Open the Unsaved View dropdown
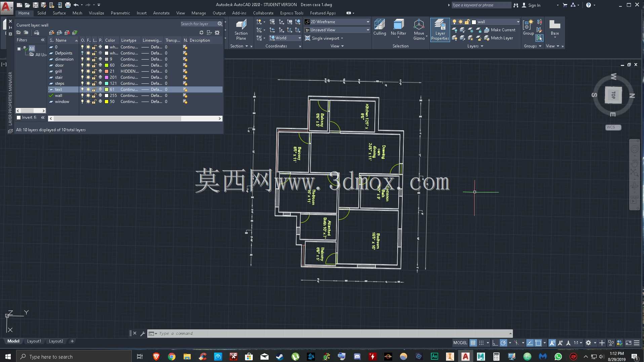644x362 pixels. point(337,30)
